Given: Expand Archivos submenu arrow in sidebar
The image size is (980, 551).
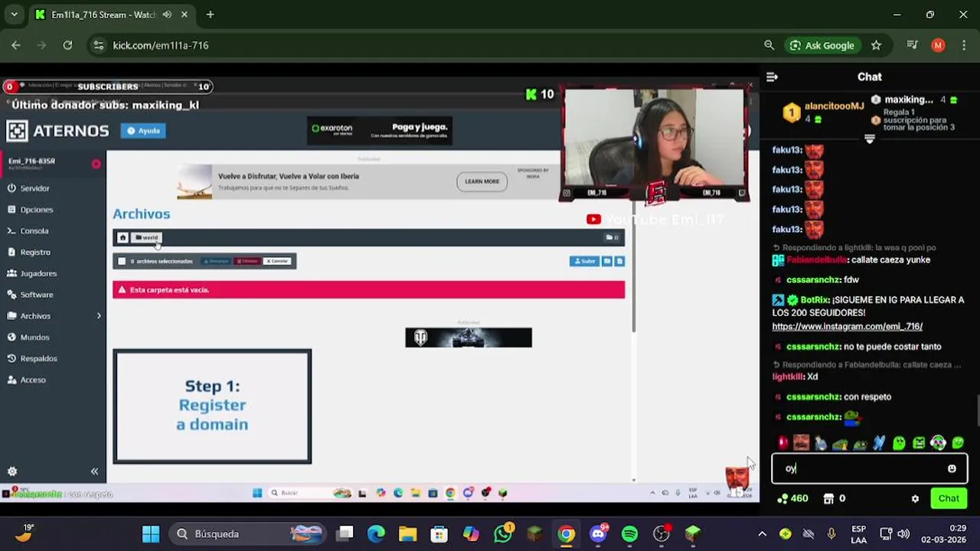Looking at the screenshot, I should (98, 316).
